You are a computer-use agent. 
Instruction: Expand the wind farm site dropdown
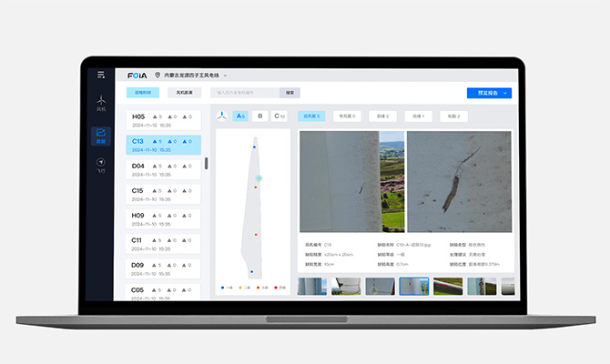[225, 75]
